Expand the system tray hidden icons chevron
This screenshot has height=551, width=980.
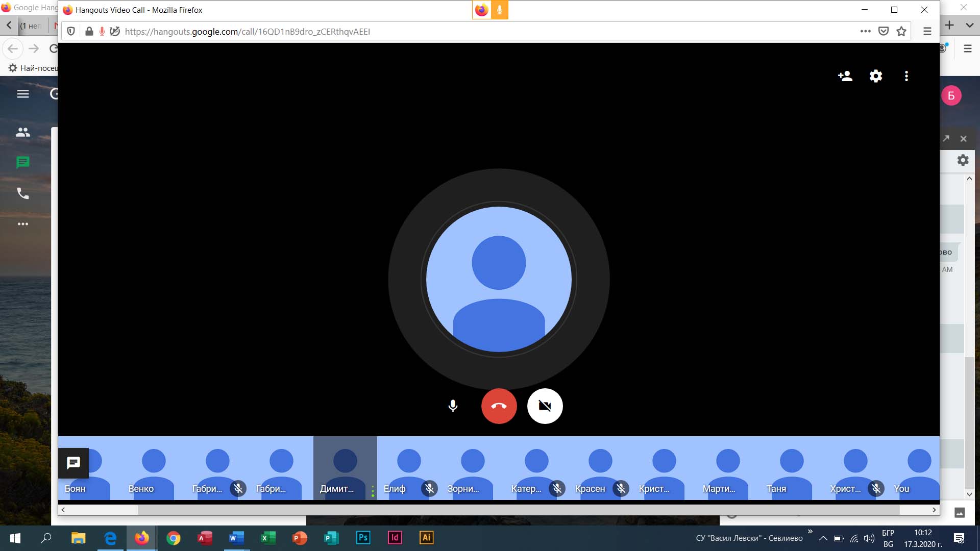click(x=823, y=538)
